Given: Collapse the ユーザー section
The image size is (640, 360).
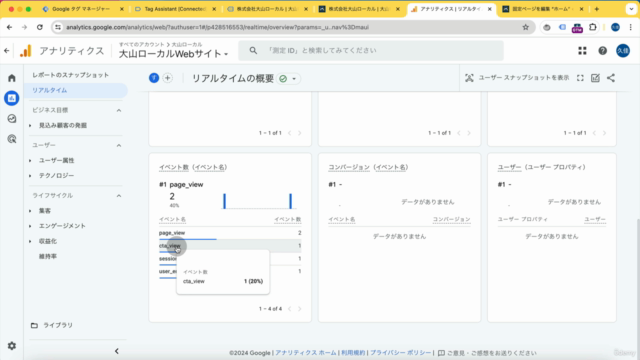Looking at the screenshot, I should (119, 145).
